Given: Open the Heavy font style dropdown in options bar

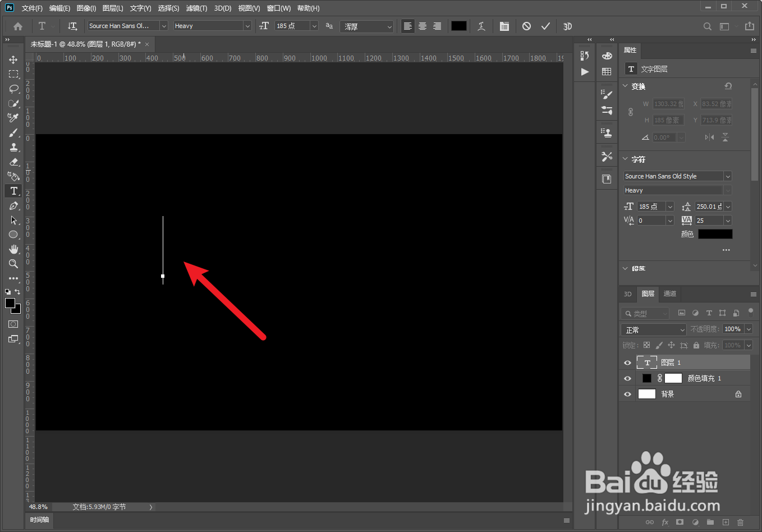Looking at the screenshot, I should pos(247,26).
